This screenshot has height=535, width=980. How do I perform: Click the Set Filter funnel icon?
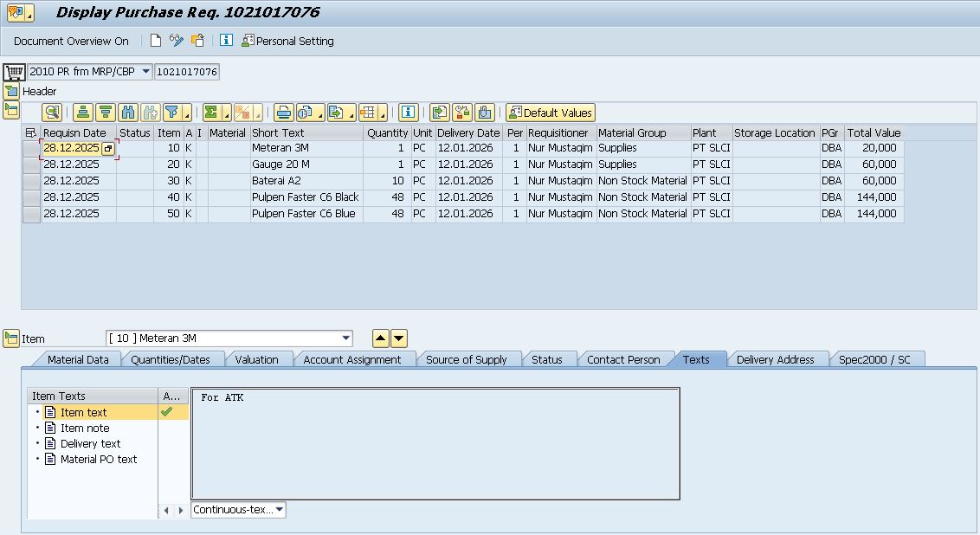coord(172,113)
